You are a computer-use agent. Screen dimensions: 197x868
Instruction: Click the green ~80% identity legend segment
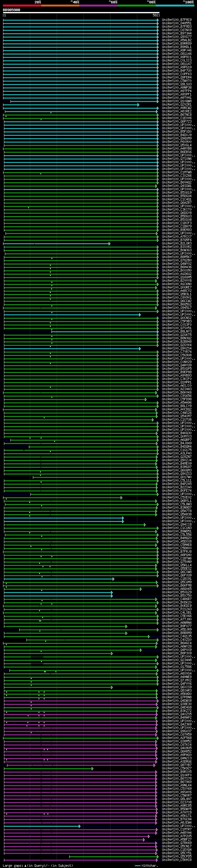click(x=137, y=6)
